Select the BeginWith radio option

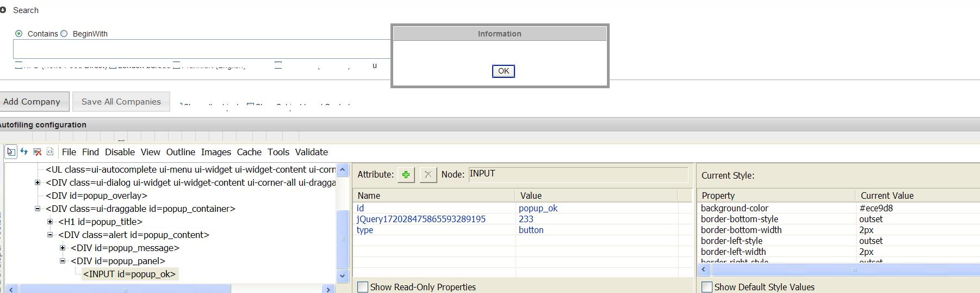point(64,34)
